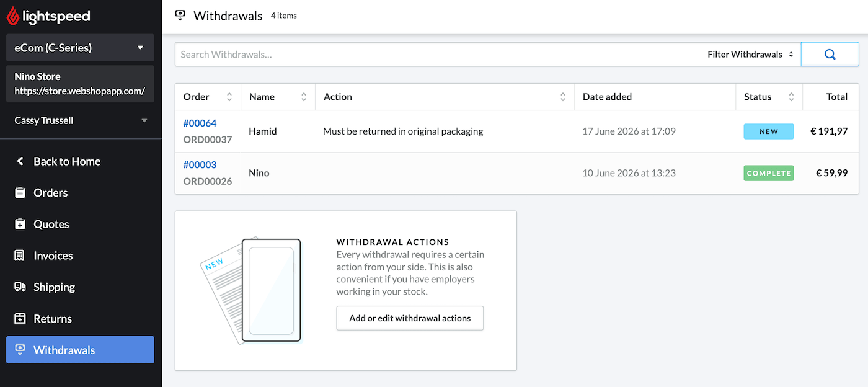Click the Orders clipboard icon in sidebar
Viewport: 868px width, 387px height.
20,193
